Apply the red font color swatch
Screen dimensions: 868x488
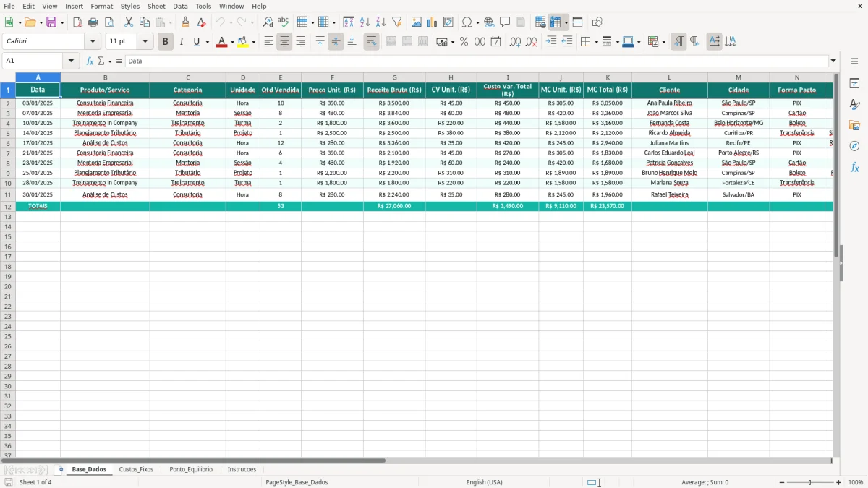point(222,42)
